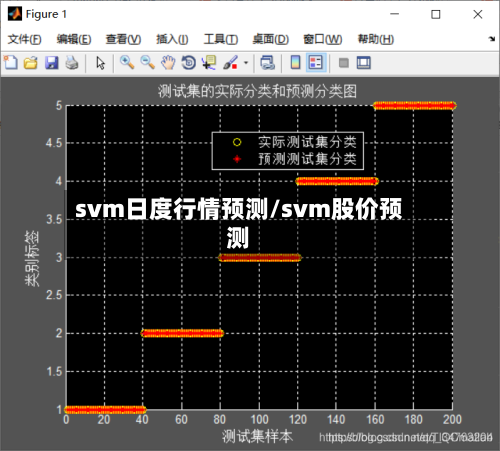Expand the Brush color dropdown arrow
500x451 pixels.
click(x=246, y=63)
